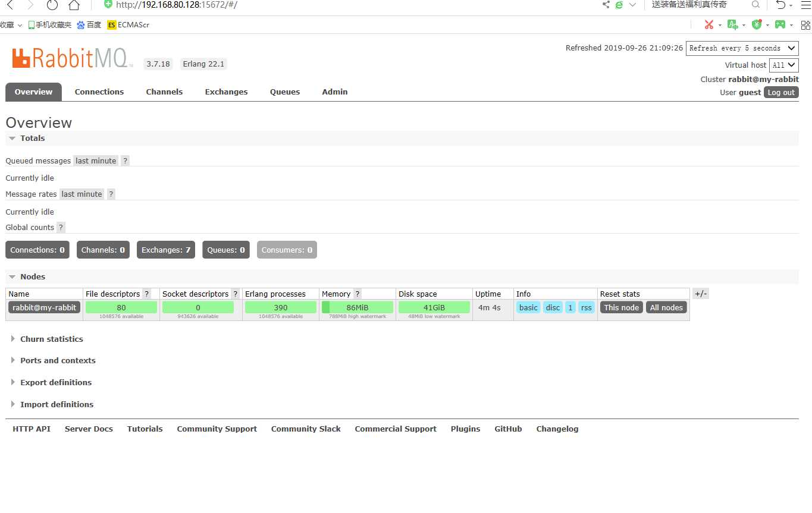This screenshot has width=812, height=513.
Task: Switch to the Admin tab
Action: (x=335, y=92)
